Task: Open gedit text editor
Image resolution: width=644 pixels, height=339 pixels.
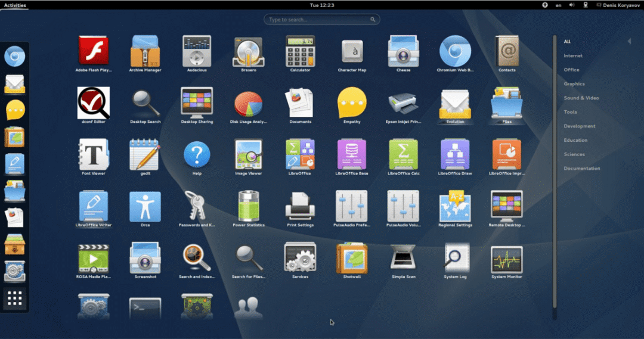Action: (145, 157)
